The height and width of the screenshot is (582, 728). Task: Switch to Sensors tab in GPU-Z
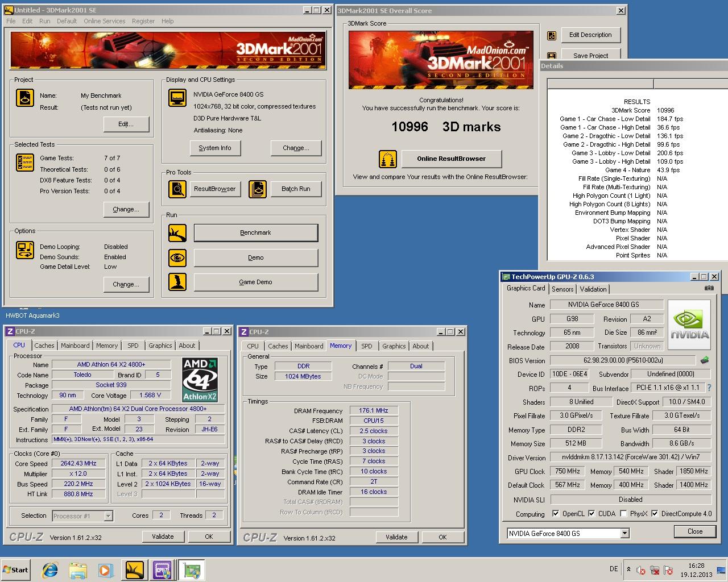(x=562, y=289)
